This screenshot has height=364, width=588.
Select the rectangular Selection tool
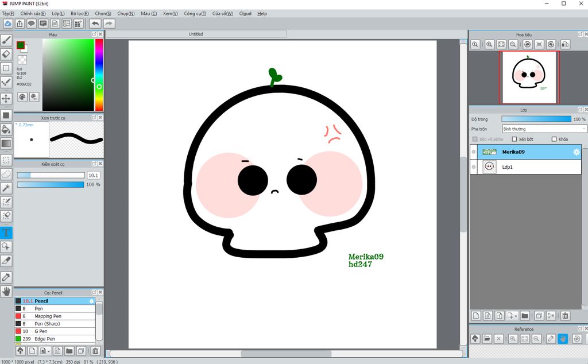pos(6,160)
